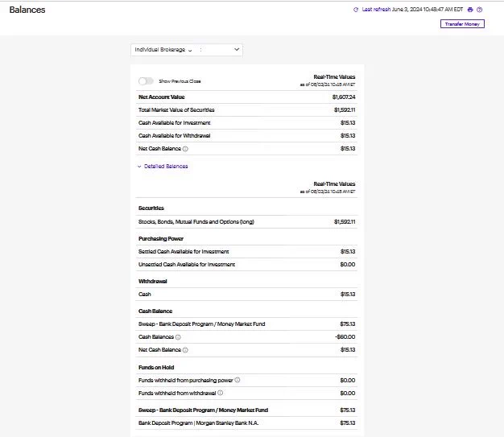This screenshot has height=437, width=504.
Task: Click the printer icon in header
Action: tap(470, 10)
